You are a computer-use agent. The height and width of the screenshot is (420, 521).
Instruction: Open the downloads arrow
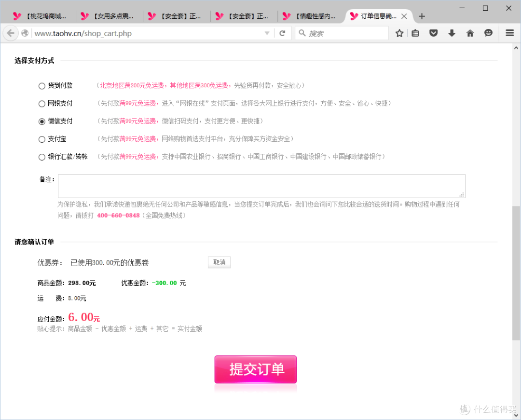[452, 33]
